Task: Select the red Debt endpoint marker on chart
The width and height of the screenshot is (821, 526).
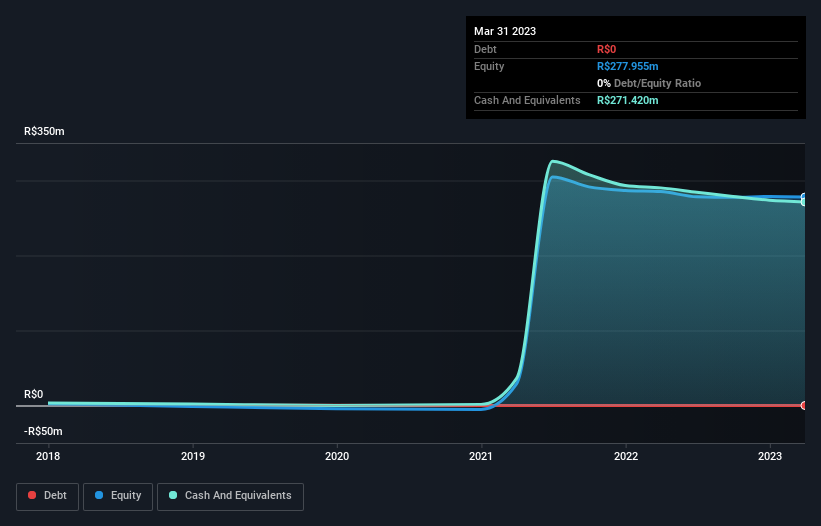Action: coord(804,405)
